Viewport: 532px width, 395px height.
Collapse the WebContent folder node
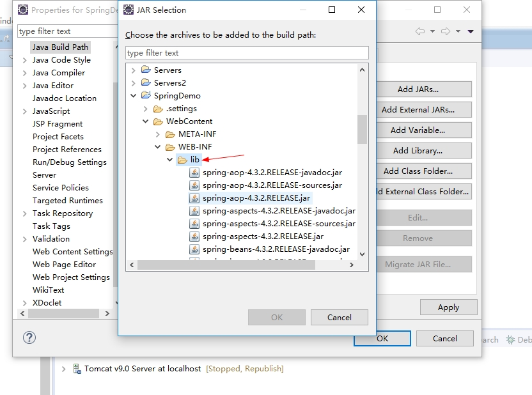click(x=146, y=121)
